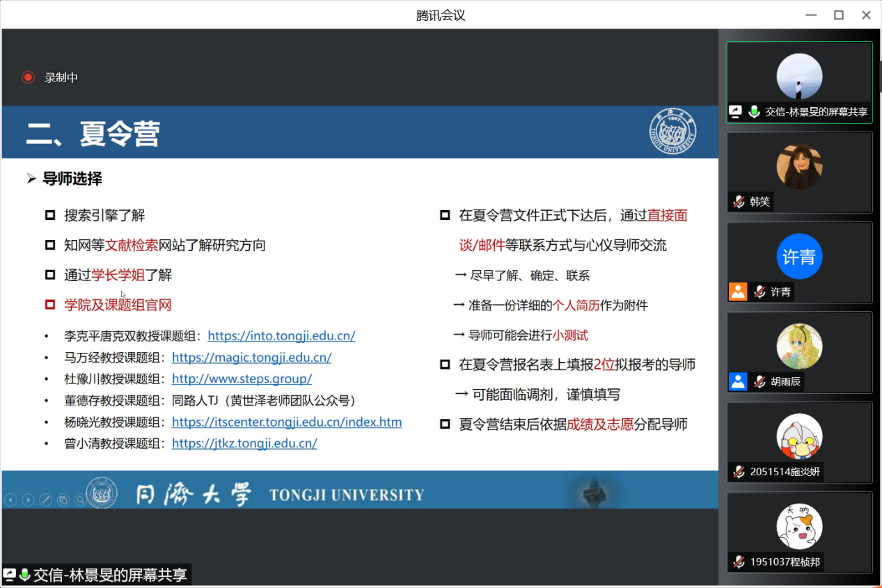The image size is (882, 588).
Task: Maximize the 腾讯会议 window
Action: coord(839,15)
